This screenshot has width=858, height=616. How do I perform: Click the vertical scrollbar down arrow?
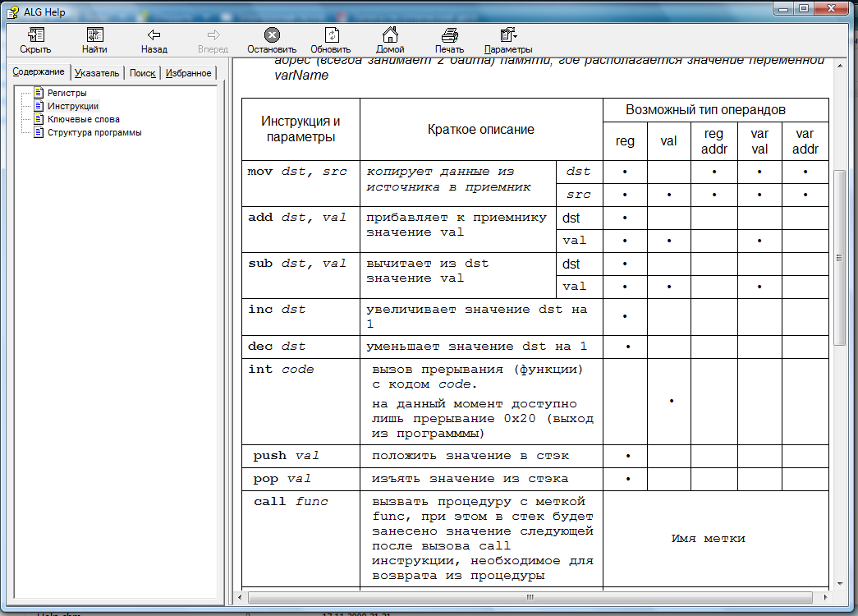pos(839,584)
